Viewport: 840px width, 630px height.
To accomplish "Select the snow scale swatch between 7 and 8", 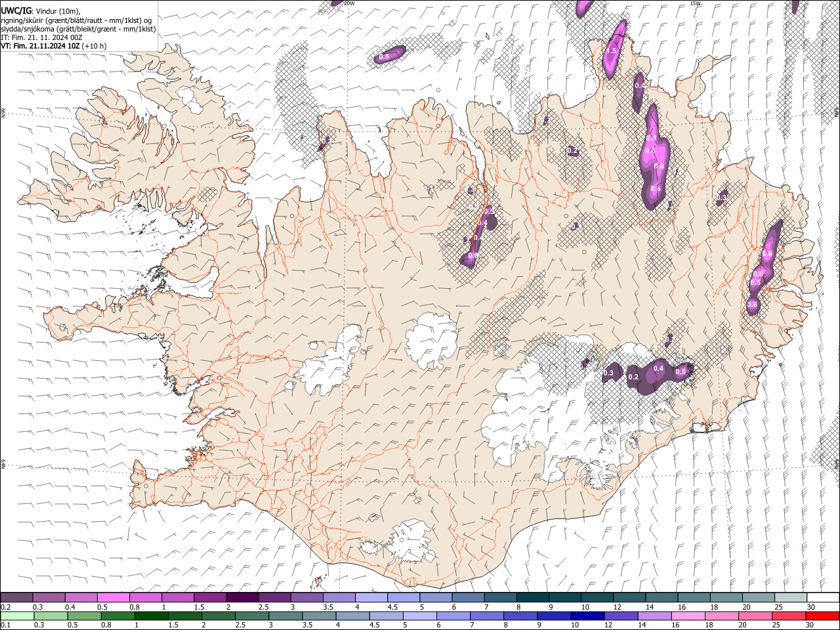I will [500, 597].
